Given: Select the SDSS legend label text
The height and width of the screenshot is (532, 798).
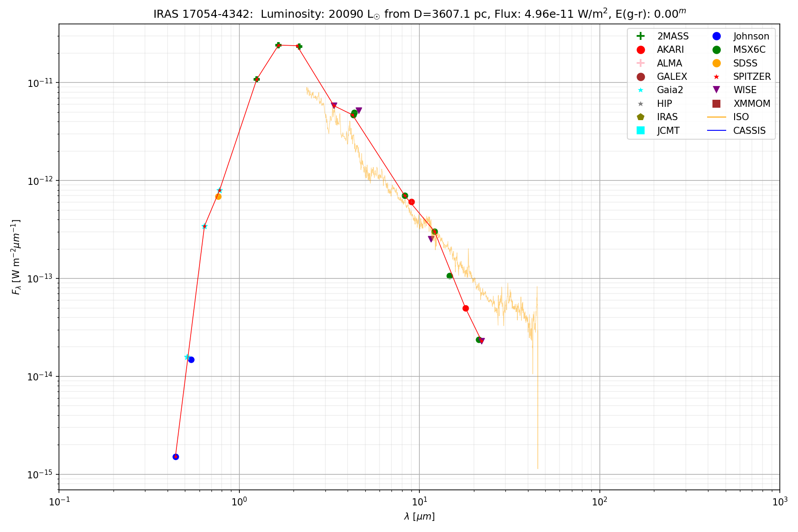Looking at the screenshot, I should 745,63.
